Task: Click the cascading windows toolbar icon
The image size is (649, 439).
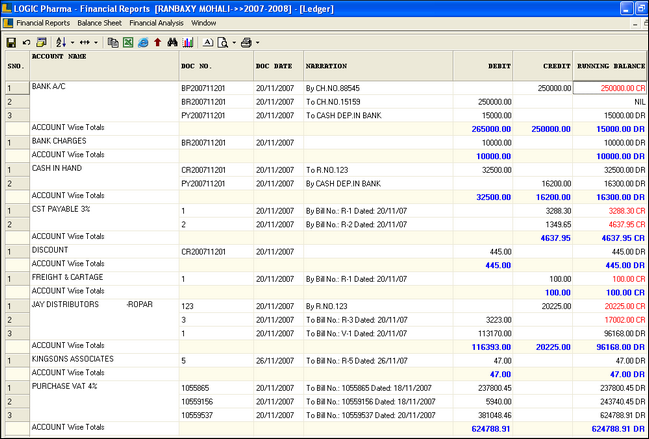Action: (x=41, y=42)
